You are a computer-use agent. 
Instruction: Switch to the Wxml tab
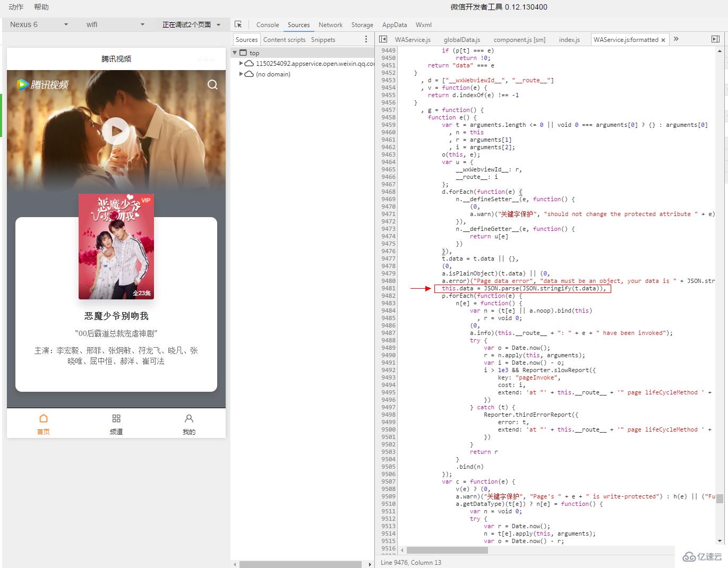click(424, 25)
